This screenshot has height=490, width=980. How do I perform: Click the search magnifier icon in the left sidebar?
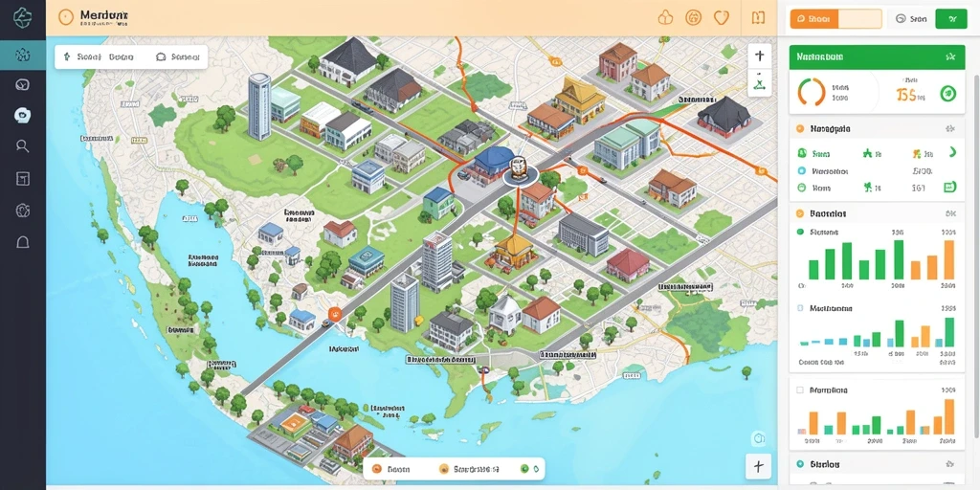click(x=23, y=146)
